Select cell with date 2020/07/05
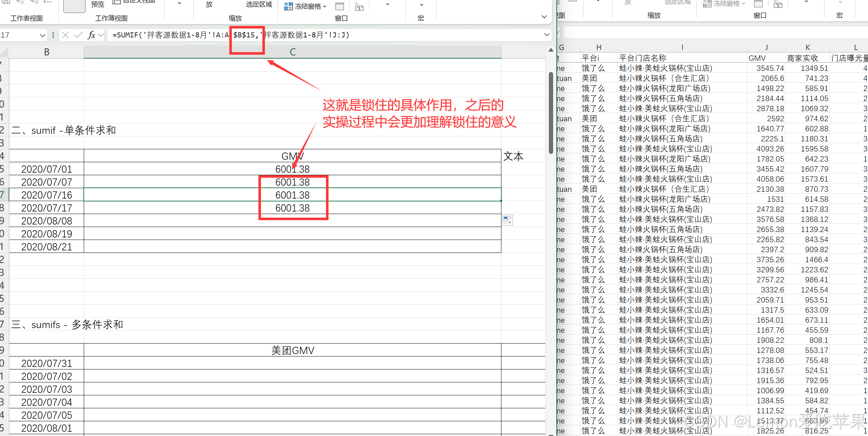The image size is (868, 436). [46, 415]
